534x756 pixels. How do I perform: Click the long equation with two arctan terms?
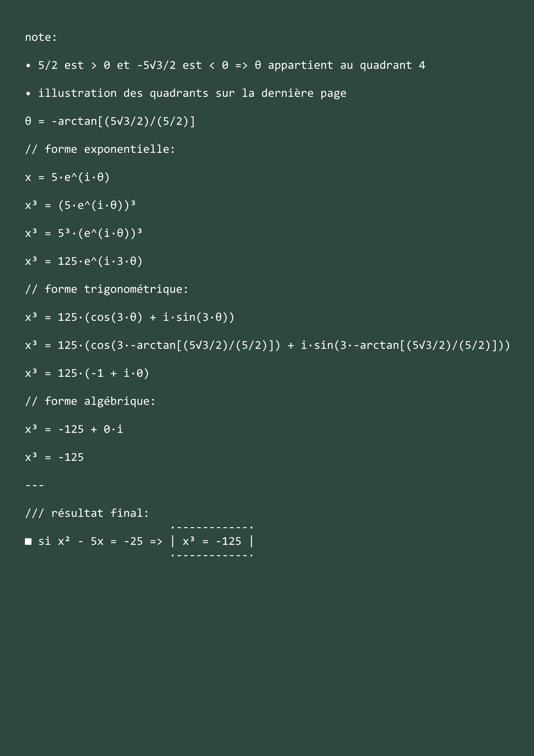268,345
